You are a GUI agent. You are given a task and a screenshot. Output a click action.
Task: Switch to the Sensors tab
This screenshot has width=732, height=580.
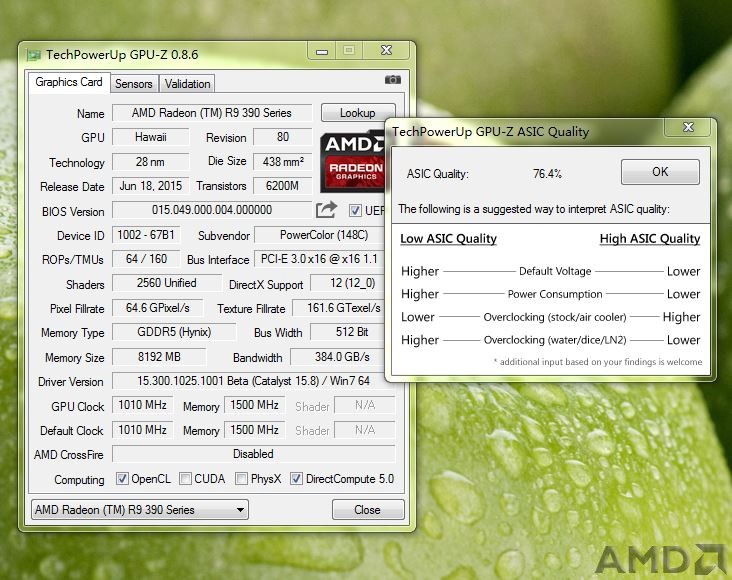pos(134,84)
